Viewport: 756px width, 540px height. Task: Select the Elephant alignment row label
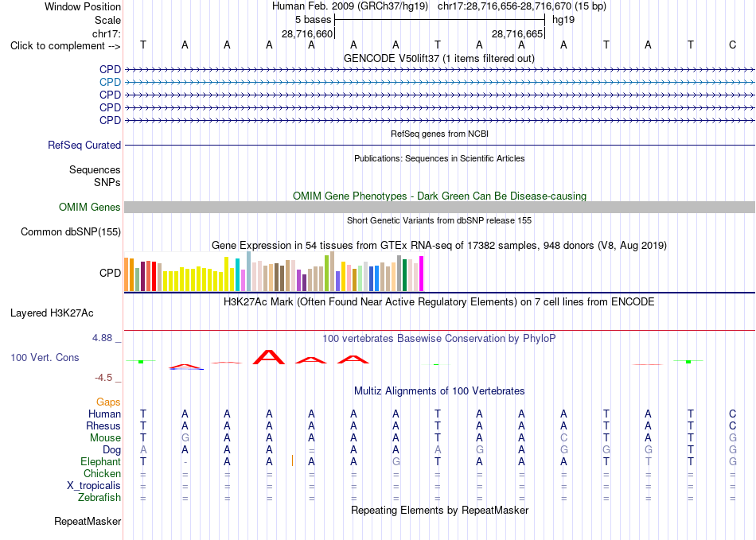[x=101, y=462]
